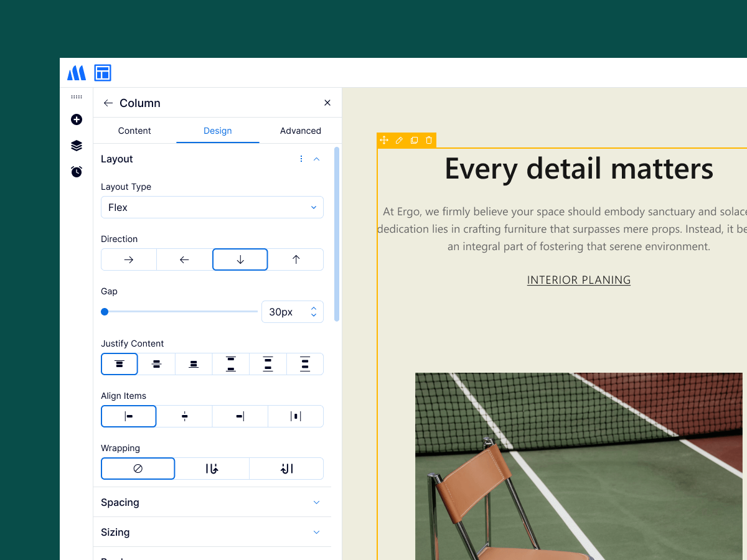Screen dimensions: 747x560
Task: Go back using the arrow beside Column
Action: tap(108, 103)
